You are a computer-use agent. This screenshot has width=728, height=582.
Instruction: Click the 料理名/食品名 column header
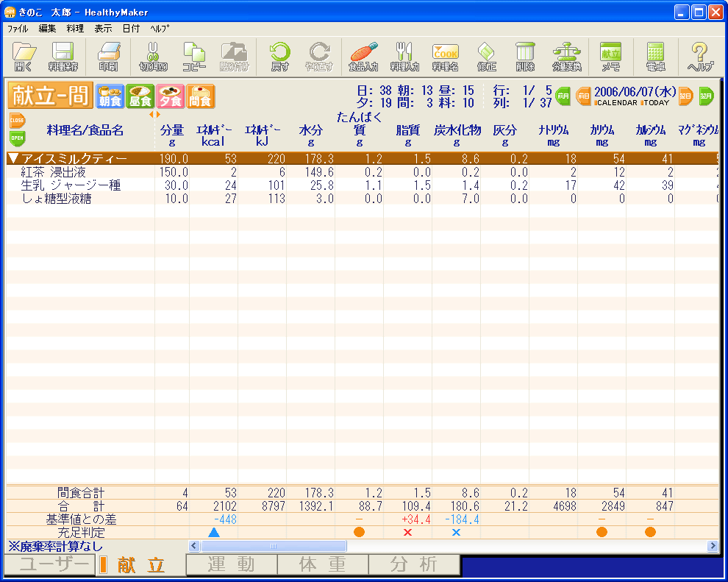[x=85, y=130]
